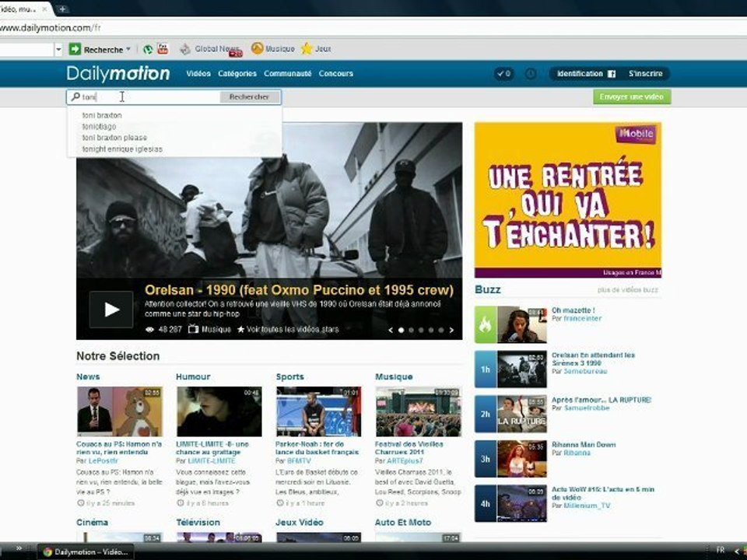The image size is (747, 560).
Task: Select 'toni braxton' suggestion
Action: point(102,115)
